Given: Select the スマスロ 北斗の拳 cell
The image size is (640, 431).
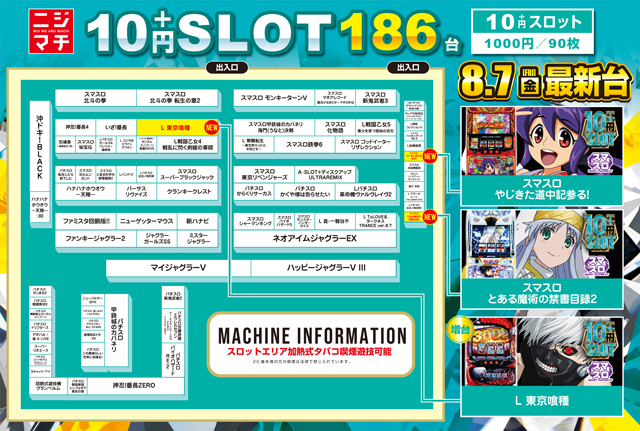Looking at the screenshot, I should pos(95,98).
